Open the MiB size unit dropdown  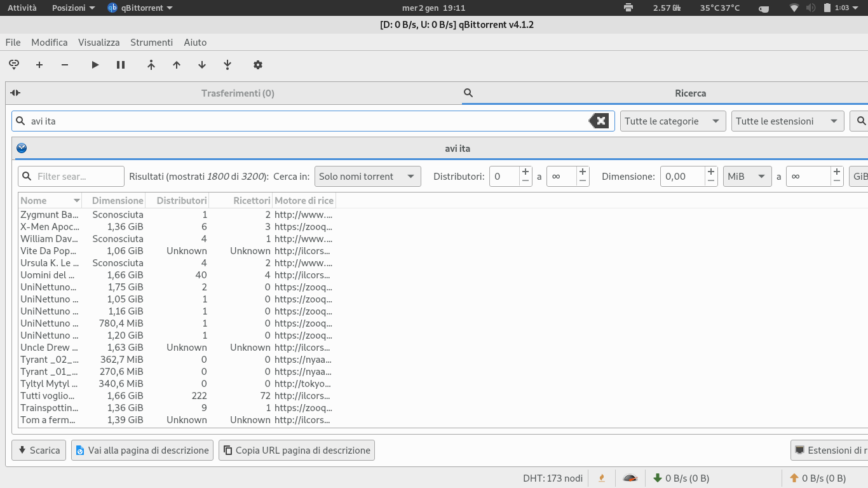[x=747, y=176]
